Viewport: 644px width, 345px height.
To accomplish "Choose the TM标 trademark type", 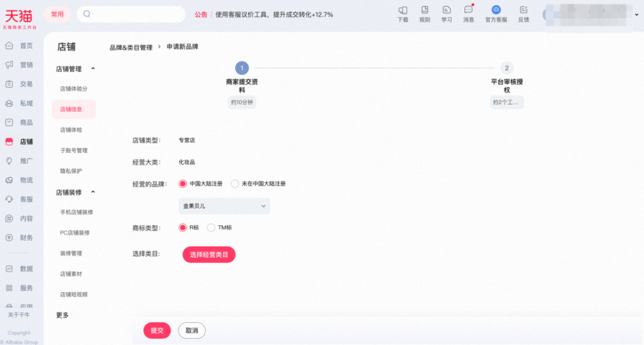I will click(x=211, y=228).
